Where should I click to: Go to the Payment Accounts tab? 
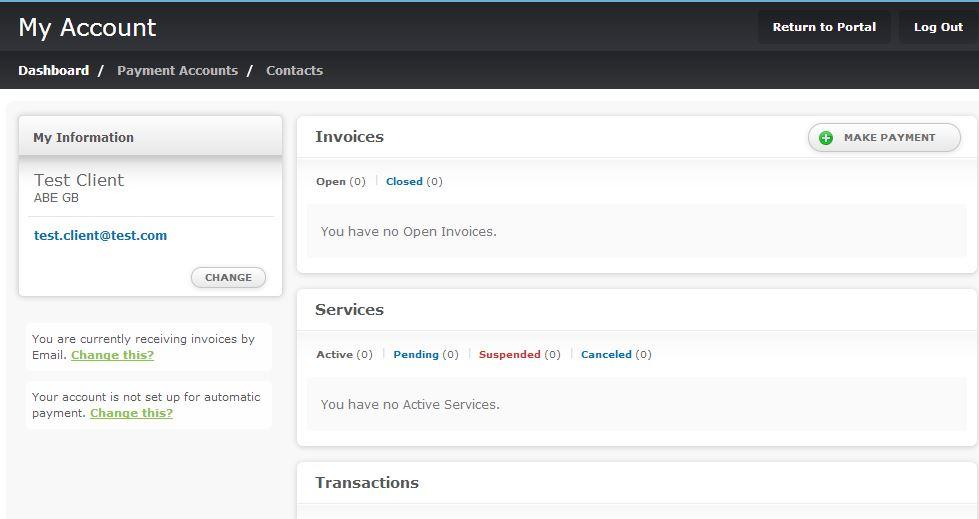tap(177, 71)
